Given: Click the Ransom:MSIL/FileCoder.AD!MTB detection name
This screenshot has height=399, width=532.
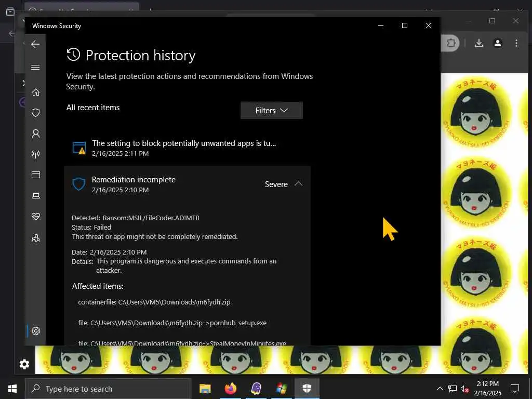Looking at the screenshot, I should point(151,218).
